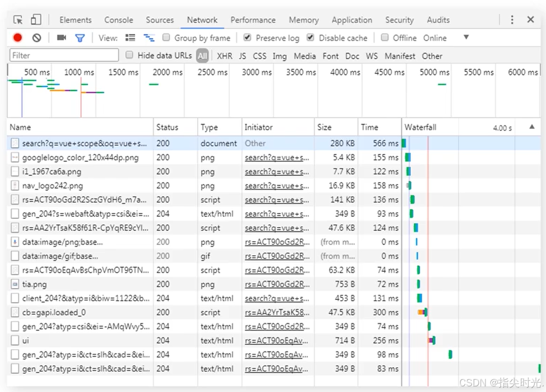The height and width of the screenshot is (392, 546).
Task: Open initiator link of ui row
Action: (276, 340)
